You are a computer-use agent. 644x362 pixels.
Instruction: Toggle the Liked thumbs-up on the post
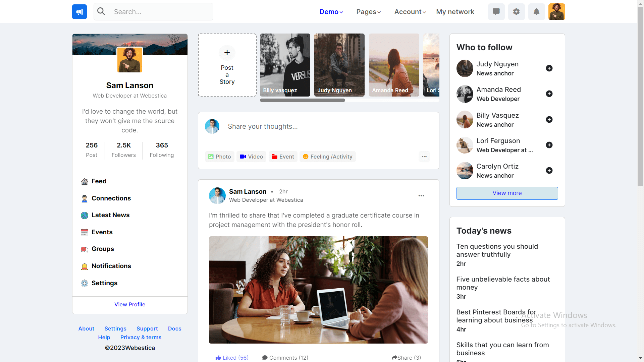click(232, 358)
